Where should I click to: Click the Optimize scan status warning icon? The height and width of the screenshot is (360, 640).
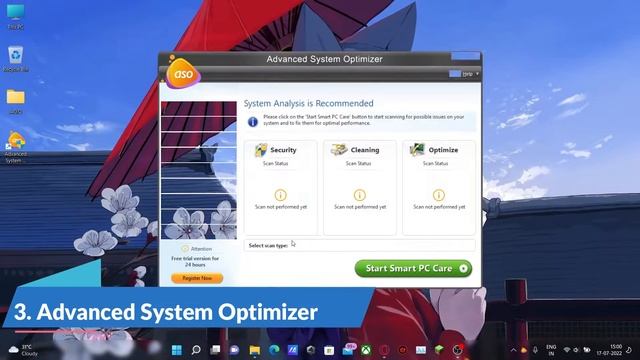click(439, 195)
